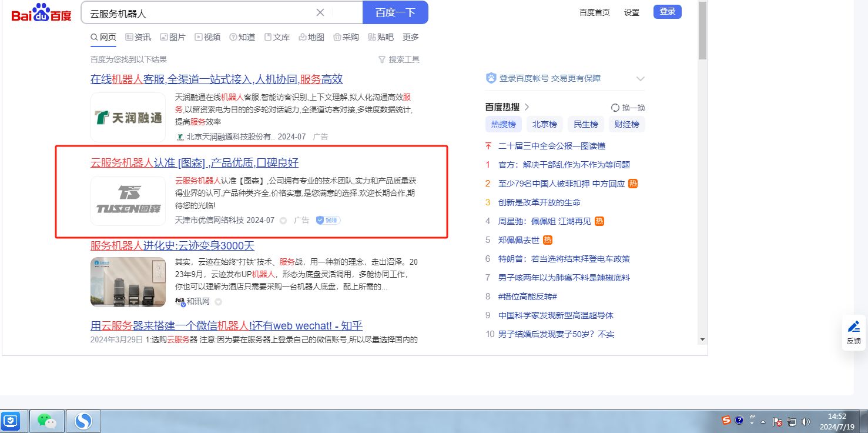Switch to the 图片 tab

click(173, 37)
